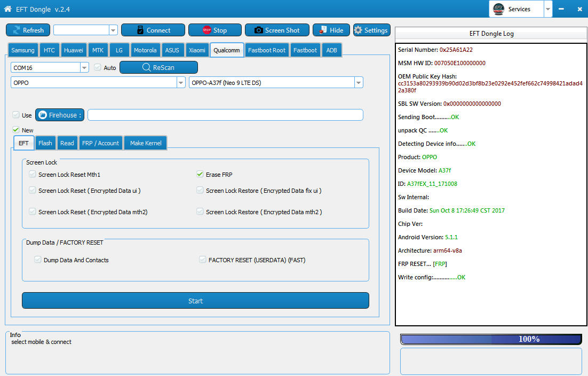The height and width of the screenshot is (376, 588).
Task: Click the empty box below progress bar
Action: [491, 361]
